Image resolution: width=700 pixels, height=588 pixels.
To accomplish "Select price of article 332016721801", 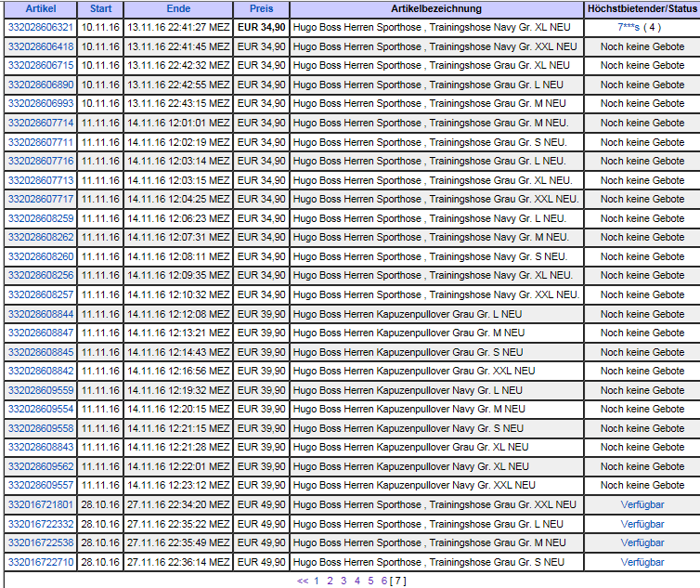I will tap(261, 504).
